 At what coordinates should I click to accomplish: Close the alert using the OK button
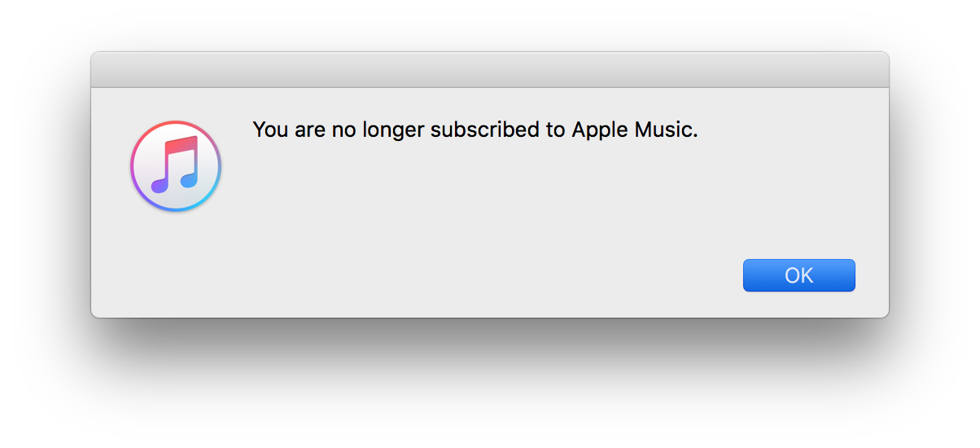point(798,275)
